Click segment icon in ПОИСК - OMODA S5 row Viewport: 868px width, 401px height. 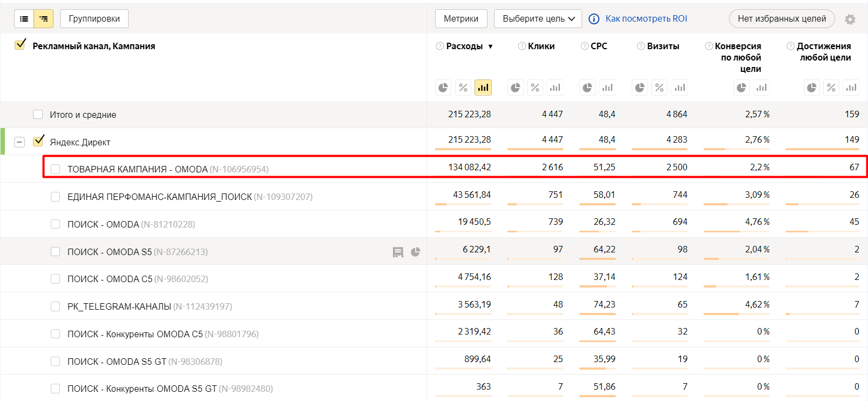(398, 252)
